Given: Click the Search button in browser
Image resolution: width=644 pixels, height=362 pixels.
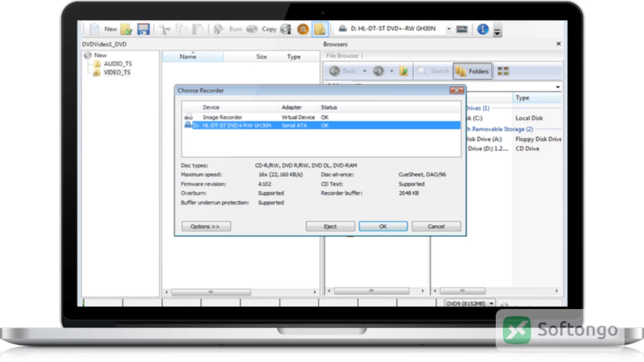Looking at the screenshot, I should (433, 71).
